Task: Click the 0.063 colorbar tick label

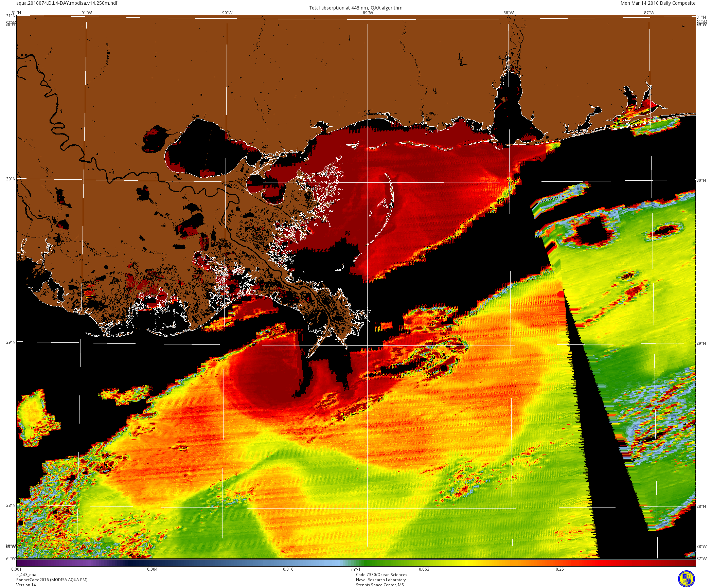Action: pyautogui.click(x=424, y=569)
